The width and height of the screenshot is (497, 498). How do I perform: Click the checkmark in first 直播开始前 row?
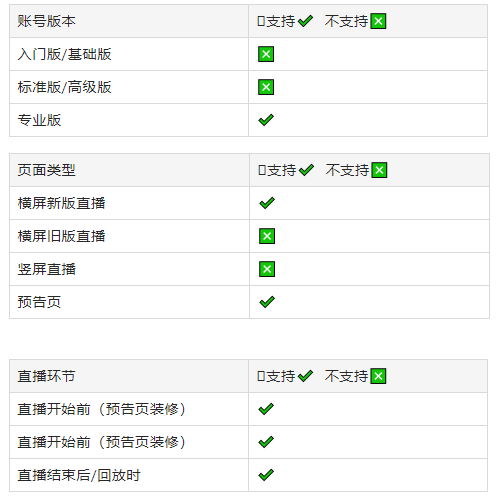(x=266, y=409)
